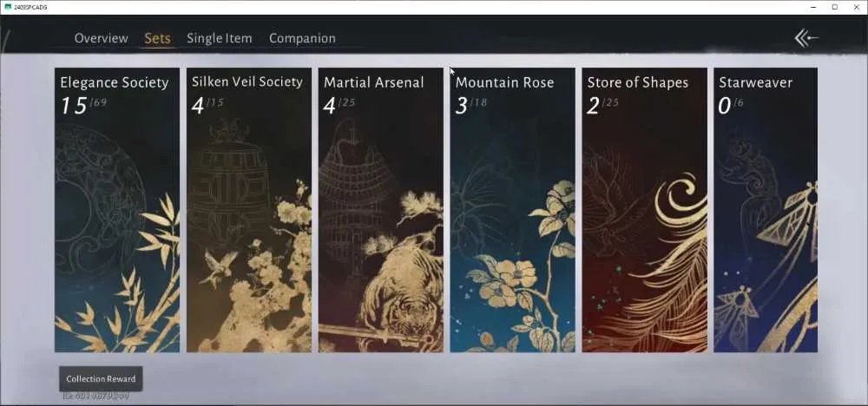Screen dimensions: 868x406
Task: Open the Elegance Society set card
Action: [x=117, y=210]
